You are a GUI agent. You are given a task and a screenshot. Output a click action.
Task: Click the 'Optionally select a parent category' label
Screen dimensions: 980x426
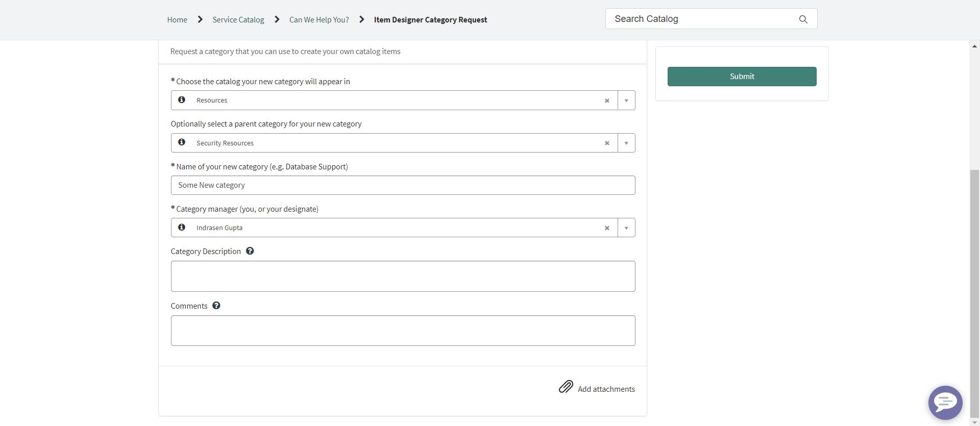(x=266, y=124)
